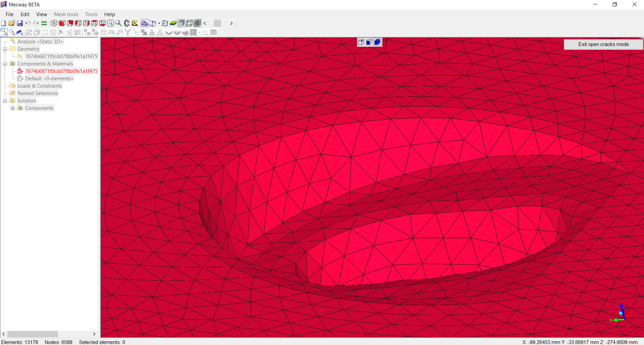This screenshot has width=644, height=345.
Task: Choose the rectangle selection tool
Action: (x=4, y=32)
